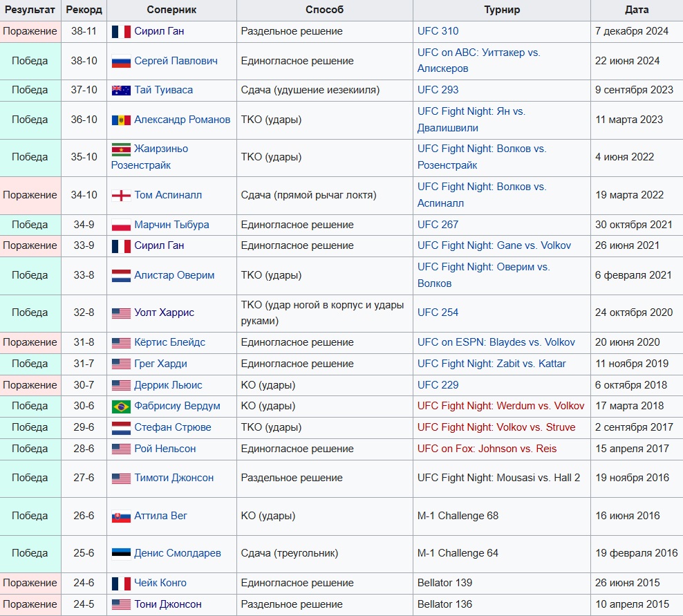Image resolution: width=683 pixels, height=616 pixels.
Task: Click the Netherlands flag beside Стефан Стрюве
Action: (x=121, y=427)
